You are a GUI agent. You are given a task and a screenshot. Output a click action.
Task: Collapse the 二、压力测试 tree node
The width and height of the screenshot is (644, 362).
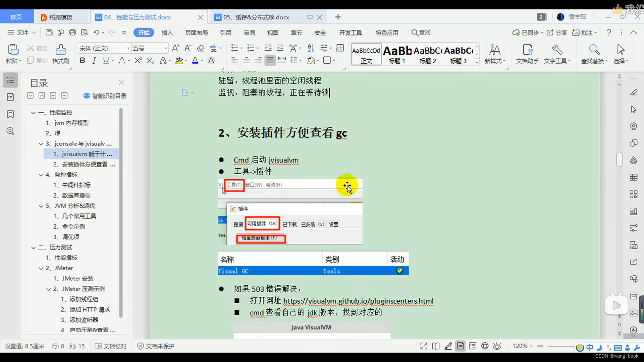point(34,248)
